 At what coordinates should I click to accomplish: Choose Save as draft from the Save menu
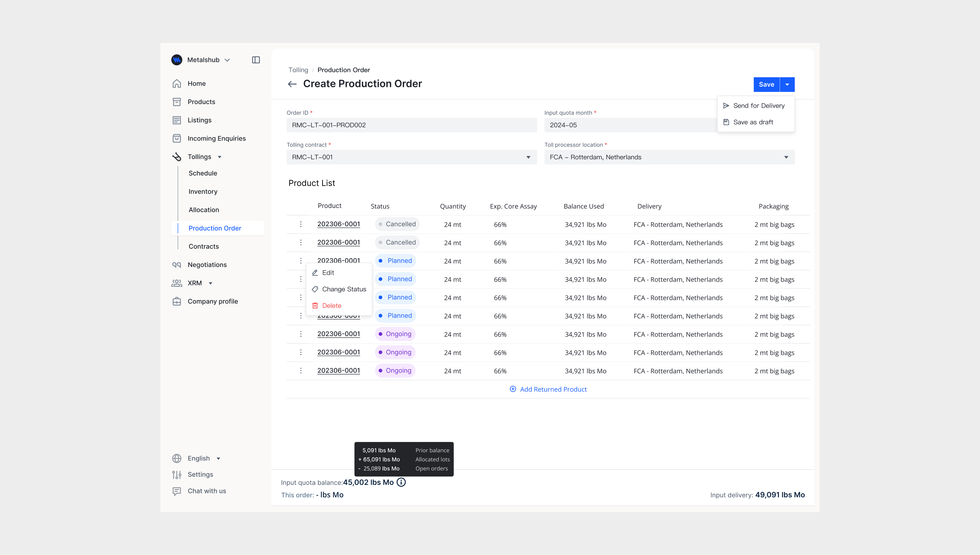[x=753, y=122]
